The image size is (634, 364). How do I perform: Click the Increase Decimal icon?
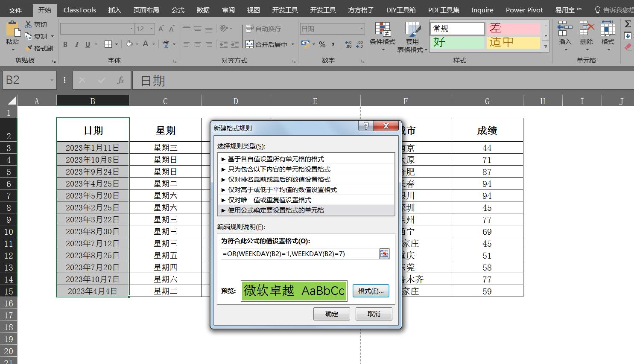[x=348, y=44]
